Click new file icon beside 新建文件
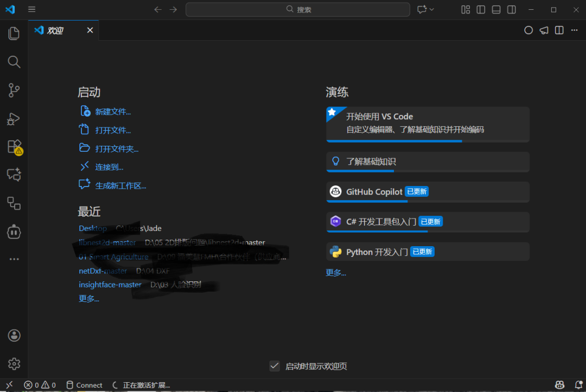 click(x=85, y=111)
